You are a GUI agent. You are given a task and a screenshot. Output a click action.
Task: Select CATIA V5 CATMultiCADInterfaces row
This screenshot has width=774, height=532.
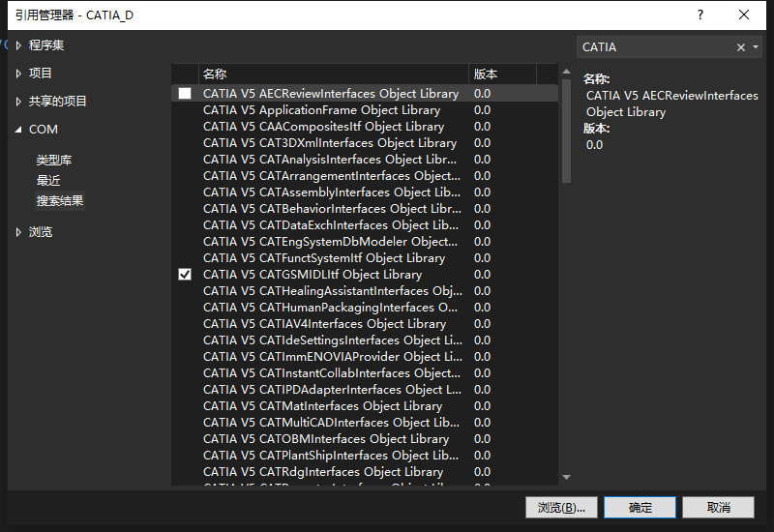tap(365, 423)
